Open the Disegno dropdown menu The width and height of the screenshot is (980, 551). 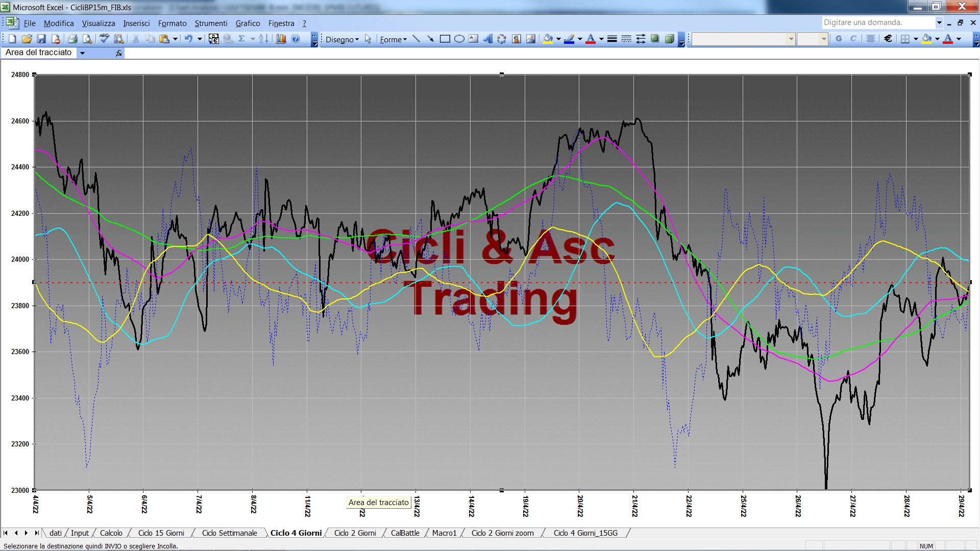click(342, 39)
